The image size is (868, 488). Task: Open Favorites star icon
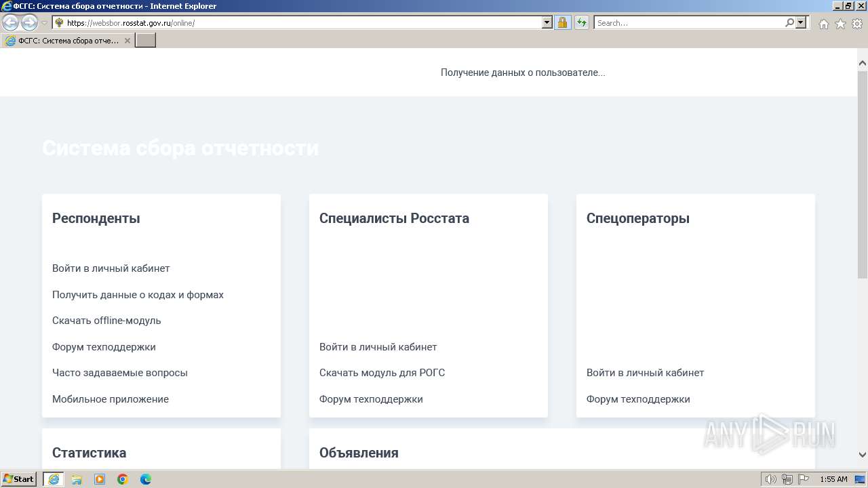point(840,24)
